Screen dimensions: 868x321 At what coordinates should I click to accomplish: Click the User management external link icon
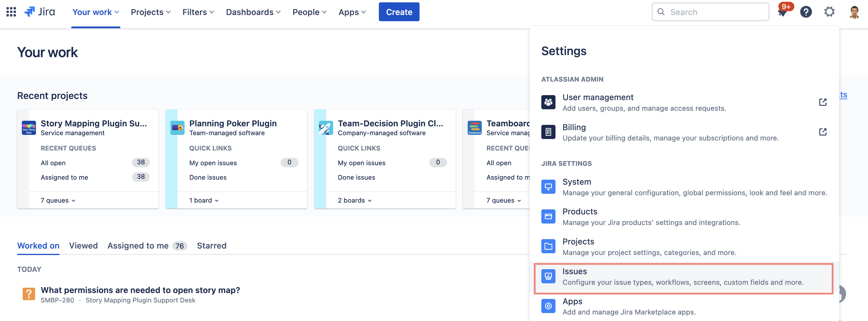[823, 102]
